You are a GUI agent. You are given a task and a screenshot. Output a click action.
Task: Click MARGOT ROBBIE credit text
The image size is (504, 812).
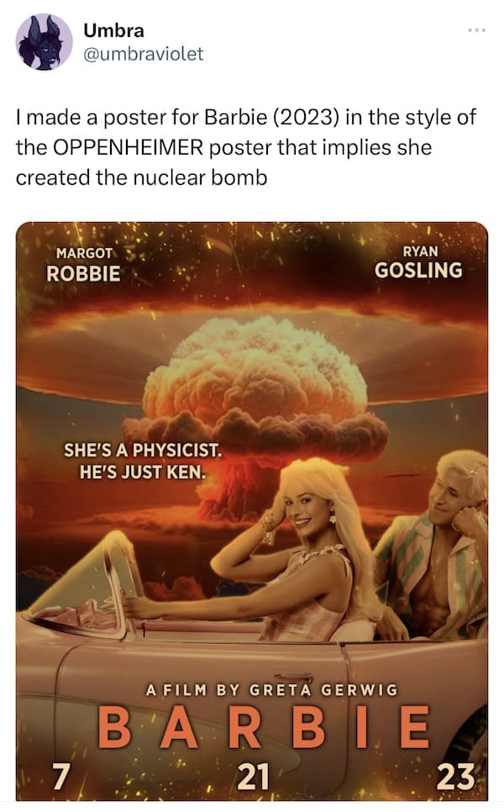[x=83, y=265]
